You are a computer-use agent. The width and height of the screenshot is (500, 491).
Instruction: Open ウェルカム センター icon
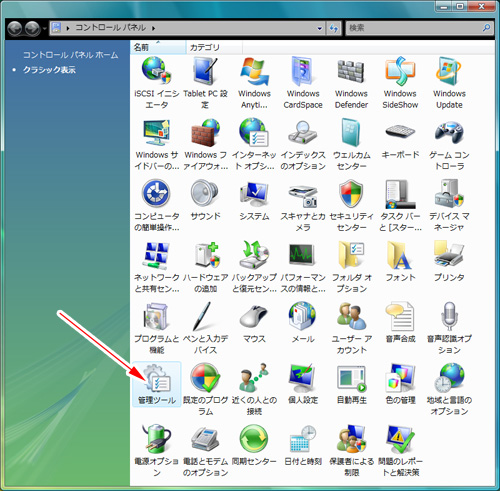351,132
